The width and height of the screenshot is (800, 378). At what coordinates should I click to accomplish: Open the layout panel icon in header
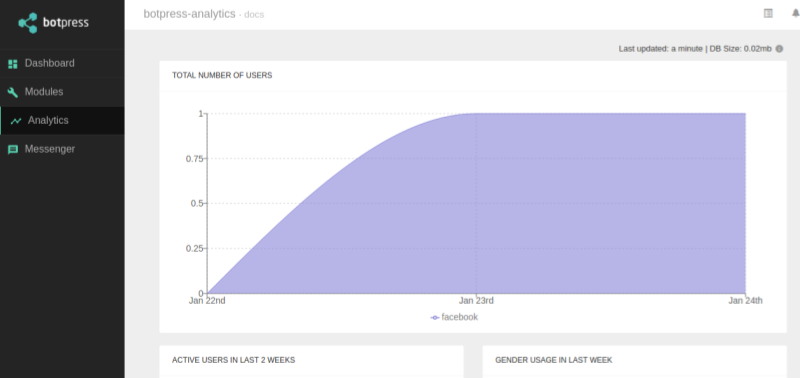[768, 13]
